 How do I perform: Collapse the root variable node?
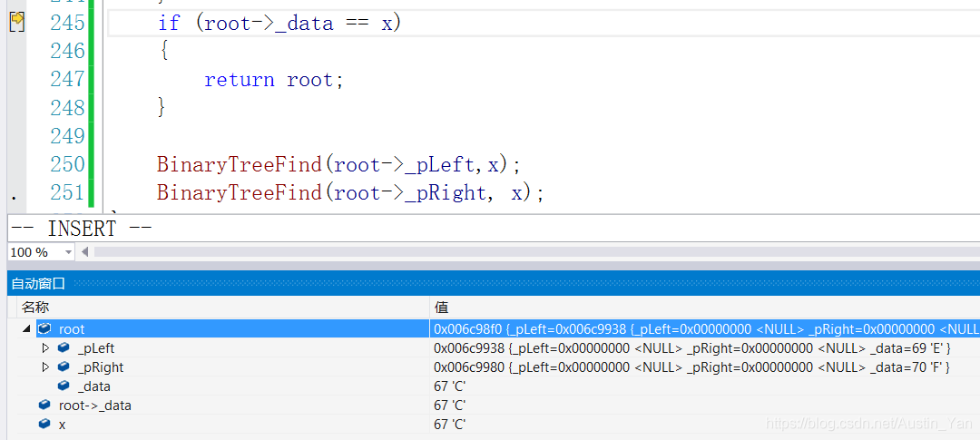(27, 328)
